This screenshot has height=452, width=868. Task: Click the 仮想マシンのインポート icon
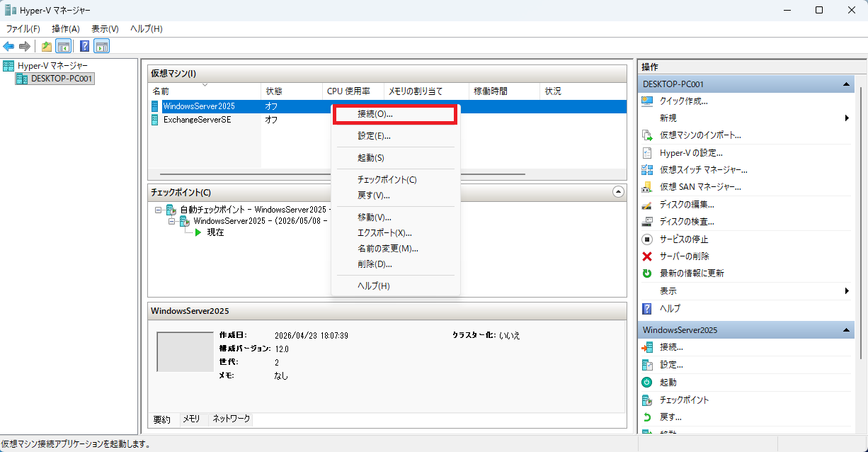click(x=646, y=135)
